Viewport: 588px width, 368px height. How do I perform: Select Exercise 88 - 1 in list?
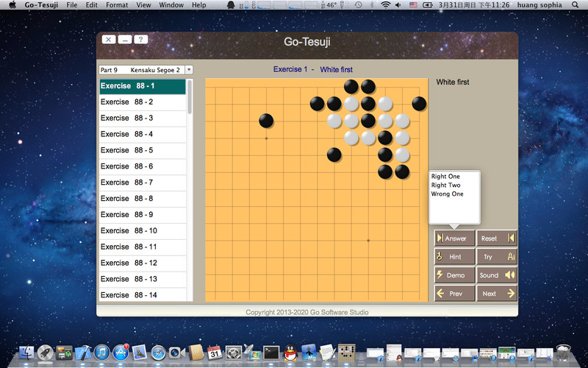143,86
